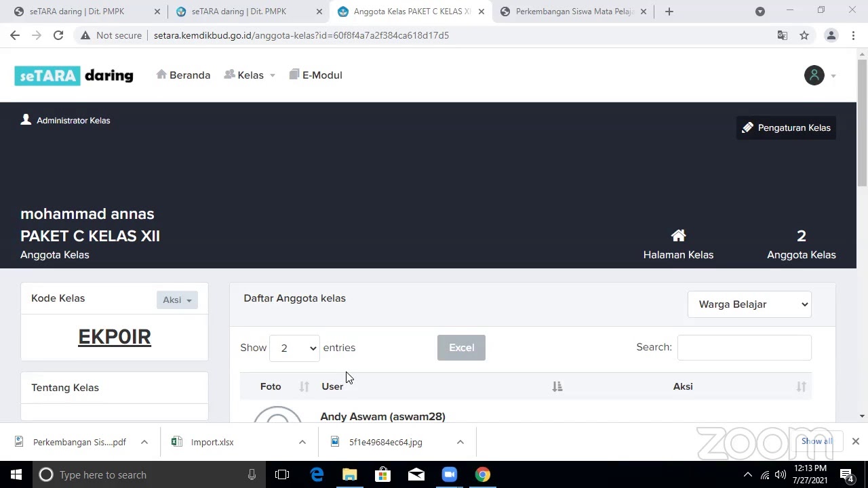
Task: Open a new browser tab
Action: point(669,12)
